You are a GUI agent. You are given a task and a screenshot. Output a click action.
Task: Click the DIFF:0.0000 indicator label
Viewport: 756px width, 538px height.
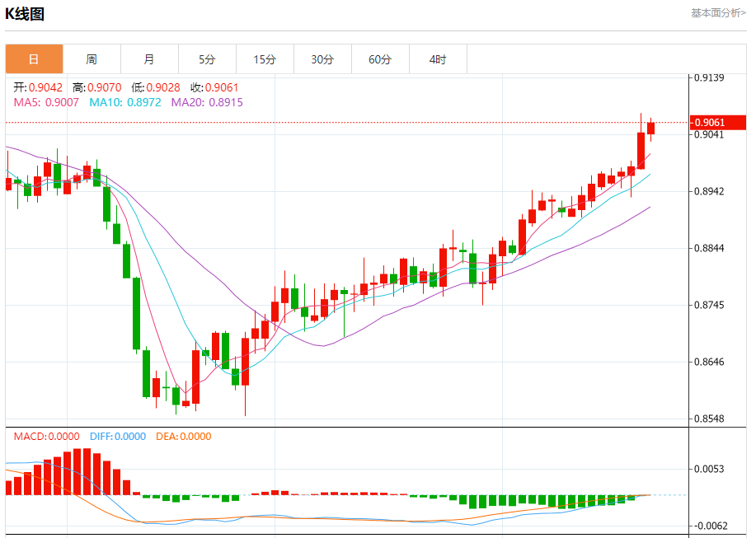118,437
